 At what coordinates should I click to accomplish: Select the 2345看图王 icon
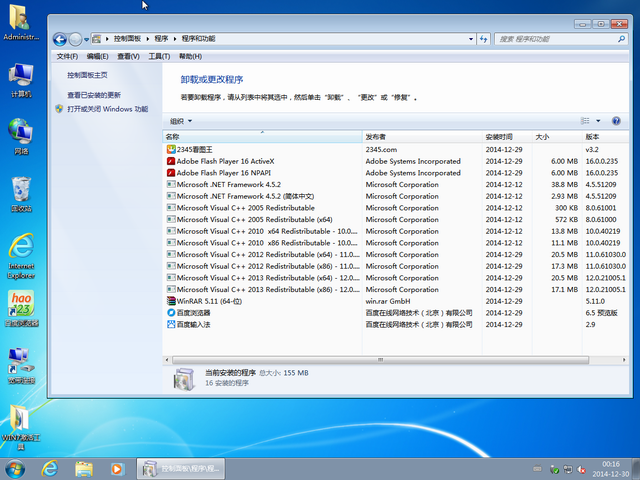[171, 149]
